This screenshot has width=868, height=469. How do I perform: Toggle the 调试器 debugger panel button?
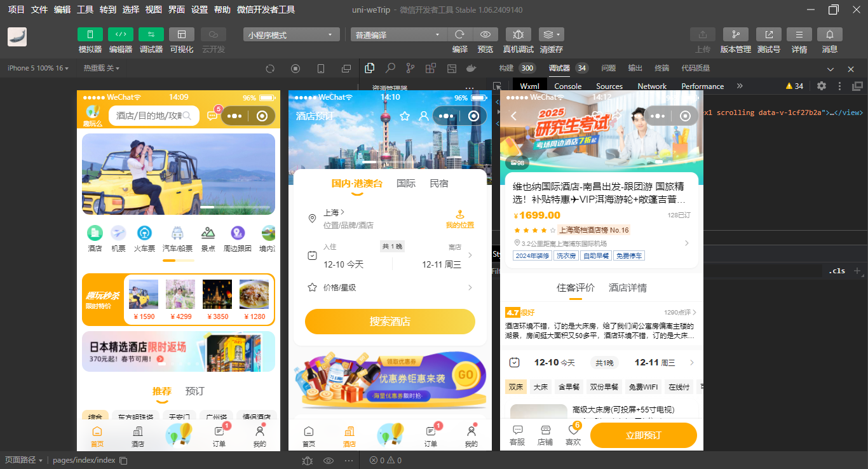pos(151,35)
